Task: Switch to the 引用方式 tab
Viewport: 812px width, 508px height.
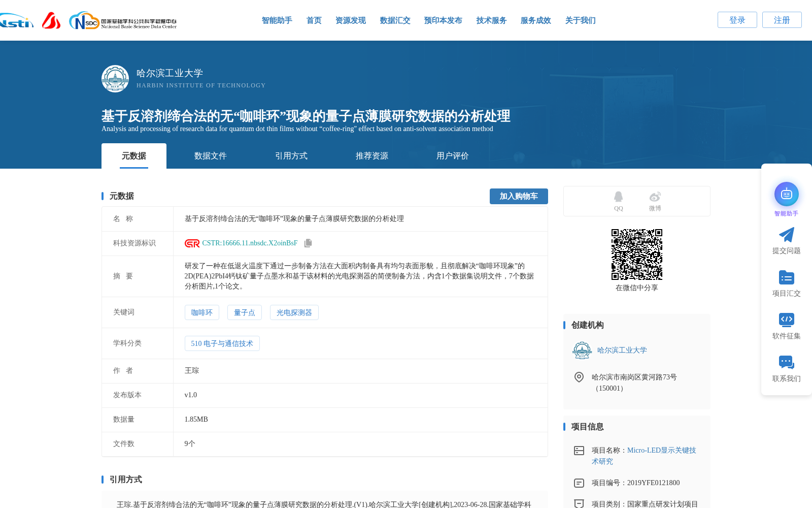Action: [x=291, y=156]
